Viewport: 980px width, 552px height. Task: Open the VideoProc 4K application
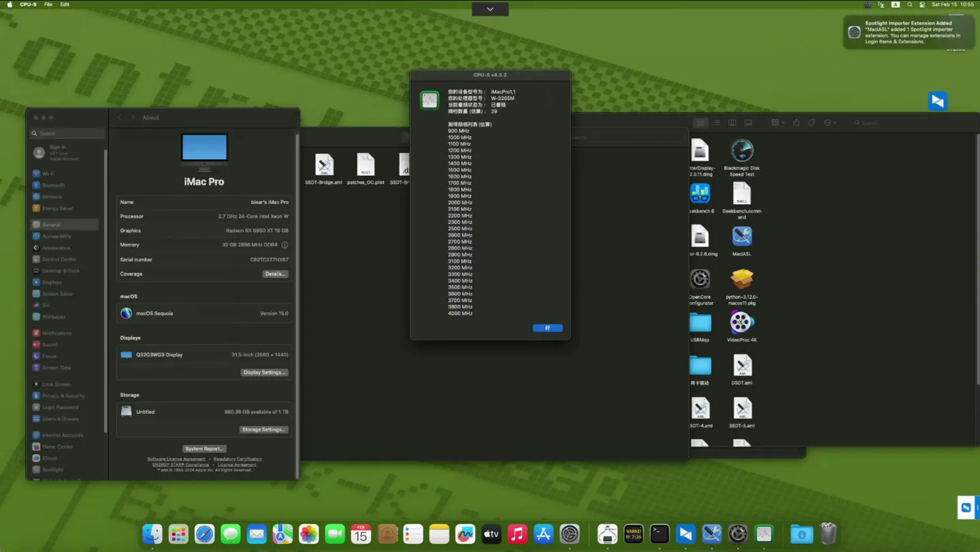(741, 323)
